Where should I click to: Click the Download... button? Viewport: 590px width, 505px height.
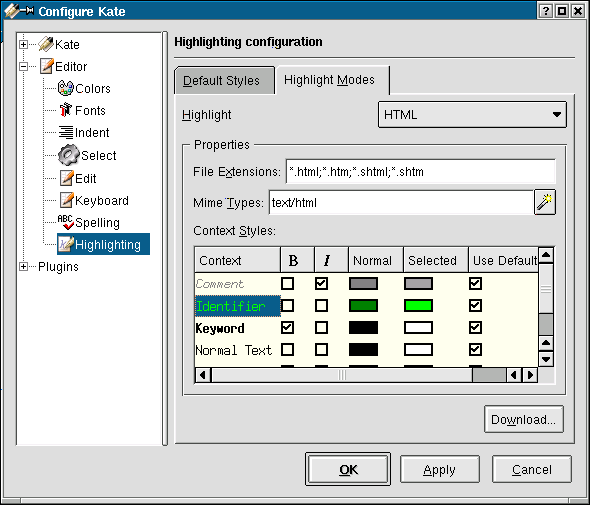523,419
